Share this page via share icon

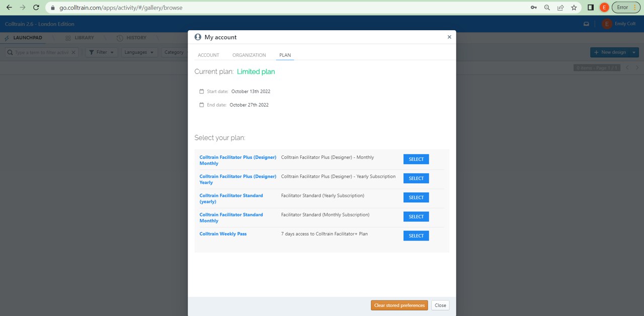point(560,8)
